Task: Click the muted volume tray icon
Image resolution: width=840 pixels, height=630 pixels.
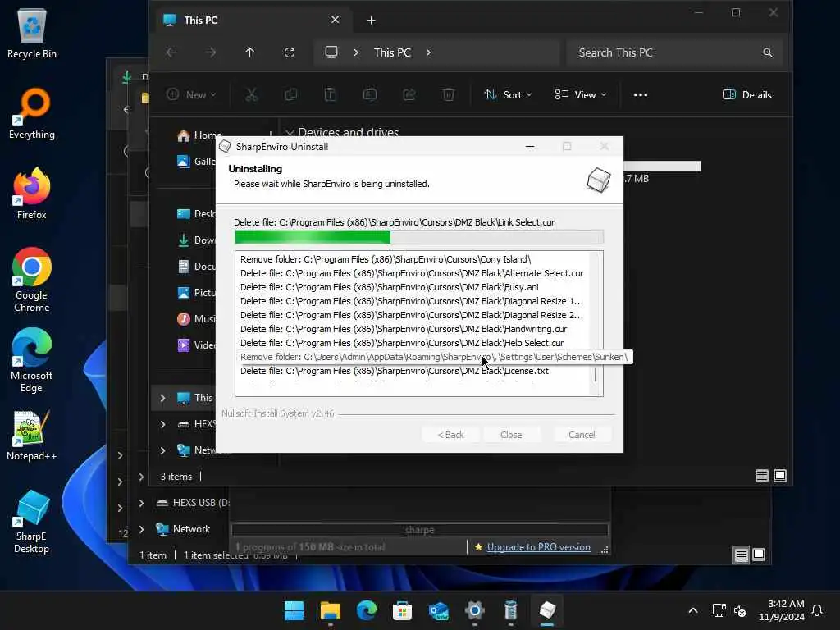Action: (x=741, y=610)
